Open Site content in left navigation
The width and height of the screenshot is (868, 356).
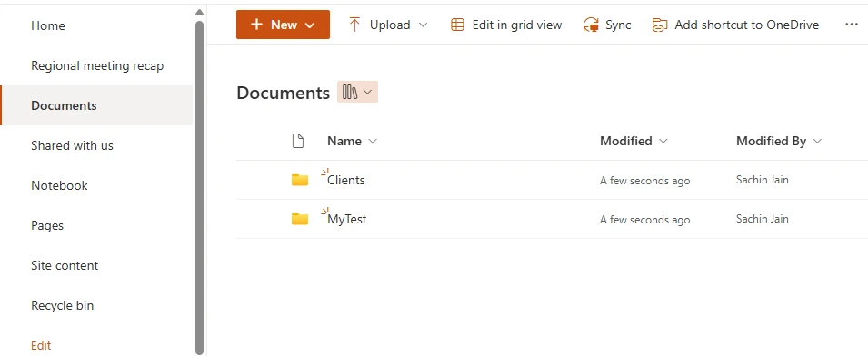pos(65,265)
